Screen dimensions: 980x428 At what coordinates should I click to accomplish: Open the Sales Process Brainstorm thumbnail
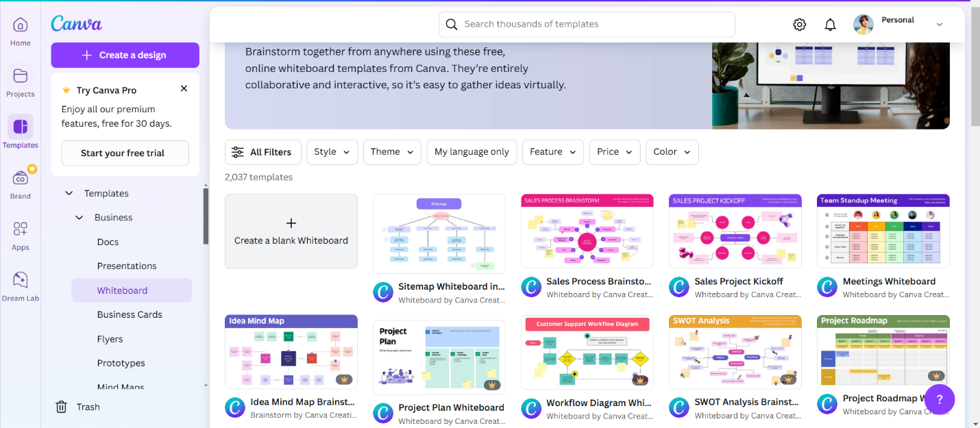[x=587, y=231]
